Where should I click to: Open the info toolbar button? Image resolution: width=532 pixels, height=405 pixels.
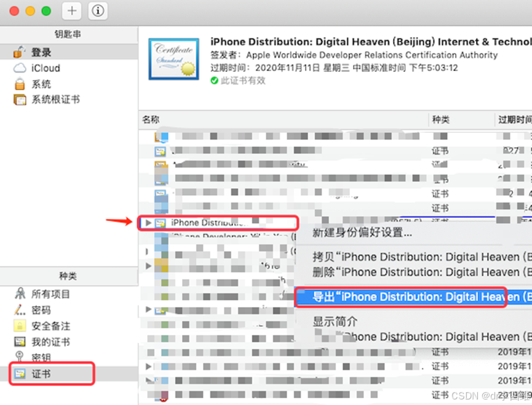[98, 11]
